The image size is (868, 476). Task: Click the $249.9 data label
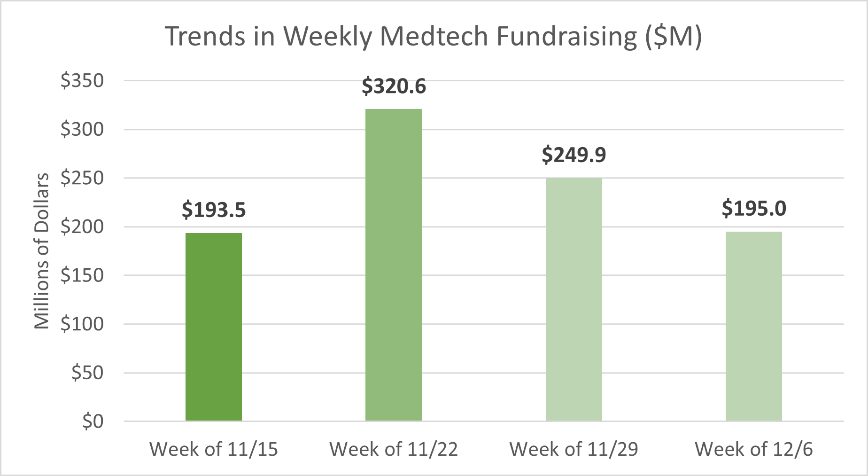[573, 155]
